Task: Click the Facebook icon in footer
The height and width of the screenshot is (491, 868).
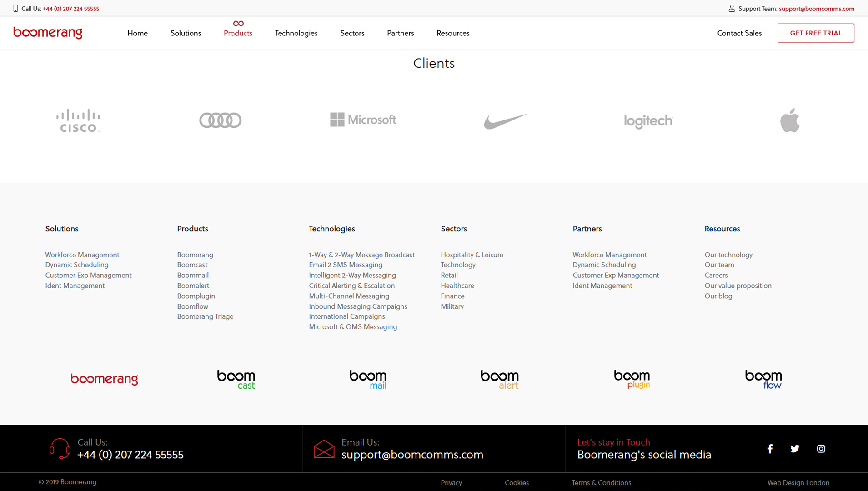Action: click(770, 449)
